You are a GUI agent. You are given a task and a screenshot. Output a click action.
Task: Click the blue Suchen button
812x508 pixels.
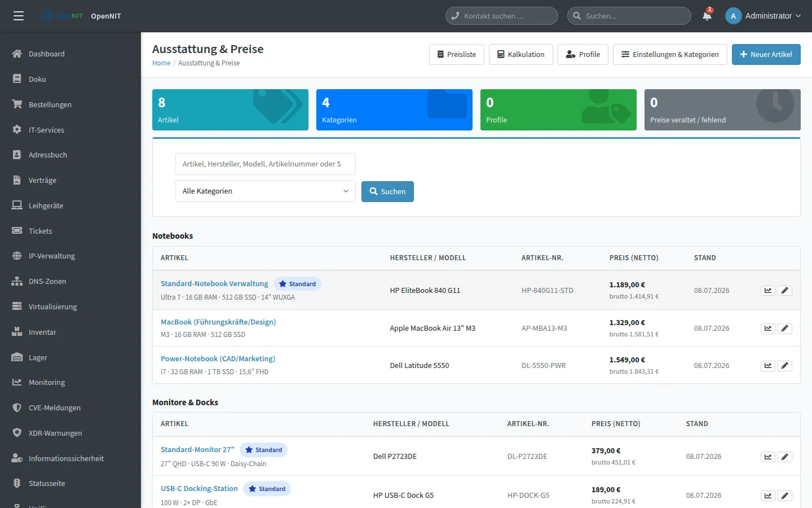pyautogui.click(x=387, y=191)
